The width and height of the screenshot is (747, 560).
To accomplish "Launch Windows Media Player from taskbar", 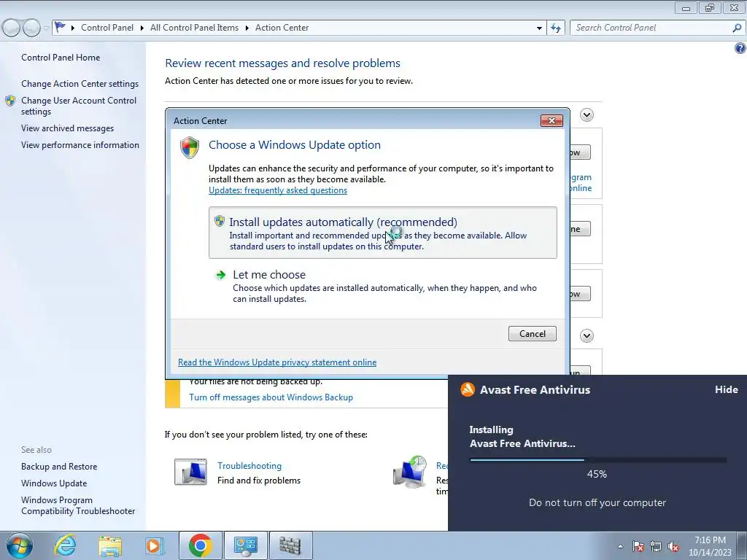I will pos(155,545).
